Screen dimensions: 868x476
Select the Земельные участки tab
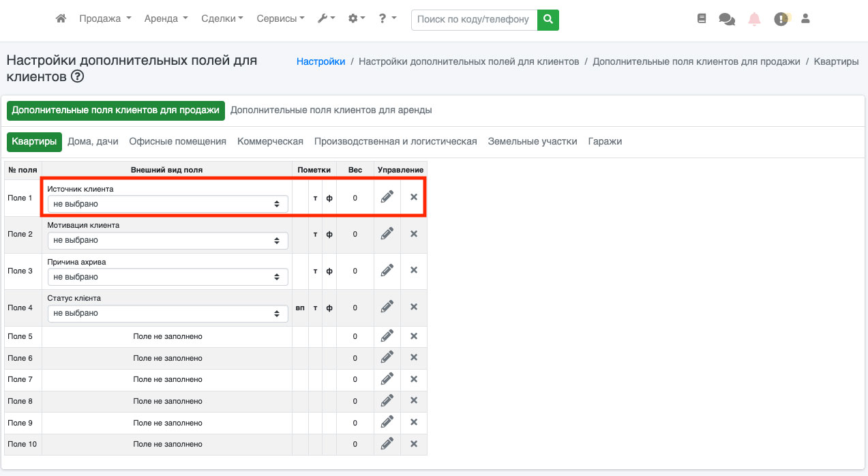(533, 141)
